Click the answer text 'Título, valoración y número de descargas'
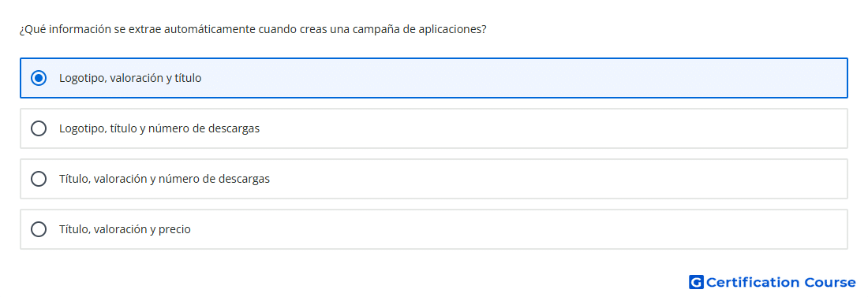The image size is (868, 297). pyautogui.click(x=164, y=179)
